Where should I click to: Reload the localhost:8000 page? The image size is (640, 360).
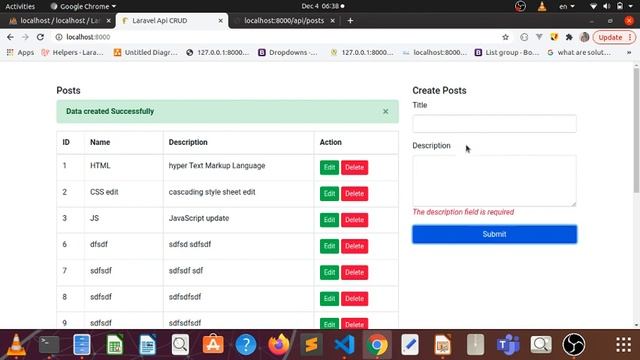point(40,37)
